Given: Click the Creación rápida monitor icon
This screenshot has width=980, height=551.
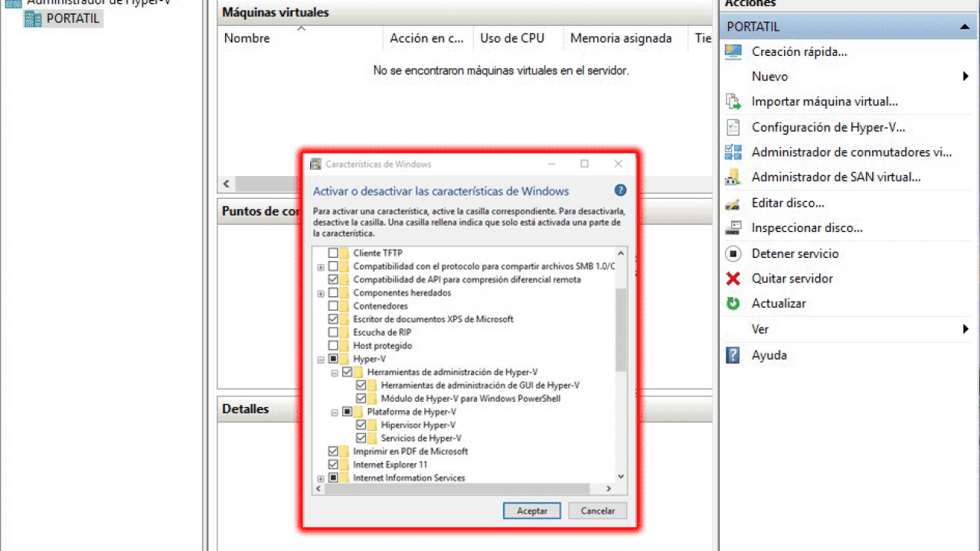Looking at the screenshot, I should coord(733,52).
